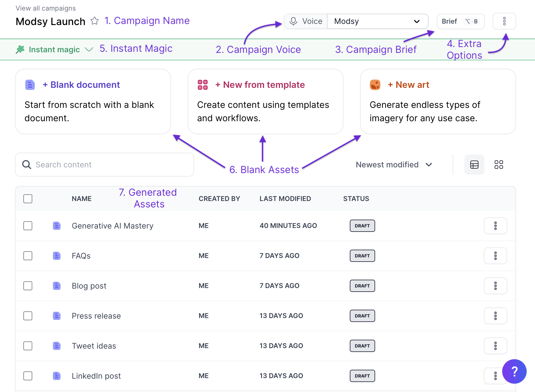The height and width of the screenshot is (392, 535).
Task: Click DRAFT status badge for Generative AI Mastery
Action: [x=362, y=226]
